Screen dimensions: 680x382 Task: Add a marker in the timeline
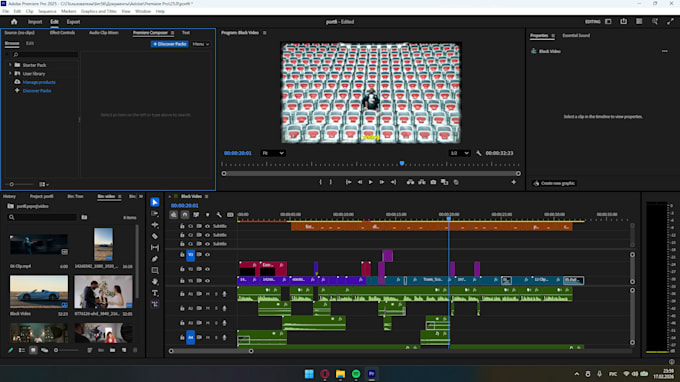pyautogui.click(x=207, y=215)
